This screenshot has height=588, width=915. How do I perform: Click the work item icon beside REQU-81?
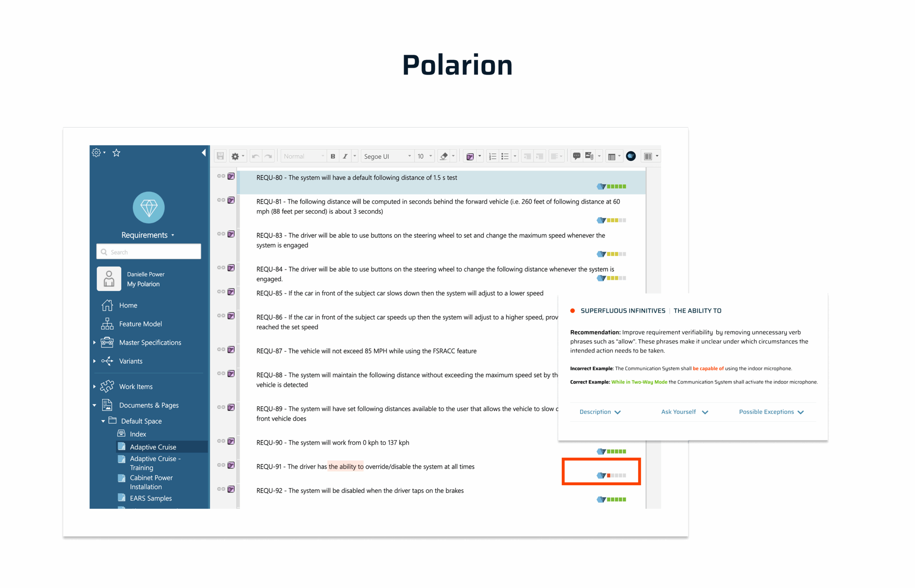(x=231, y=200)
